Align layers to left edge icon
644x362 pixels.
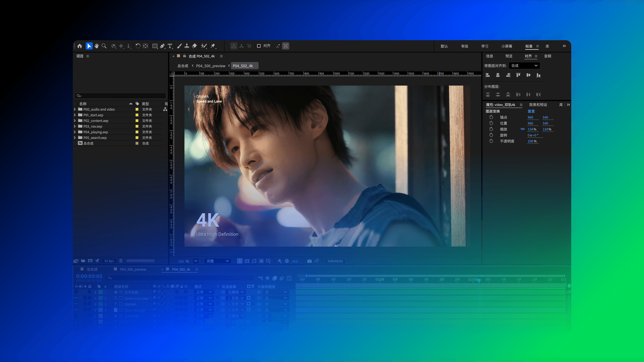tap(488, 75)
